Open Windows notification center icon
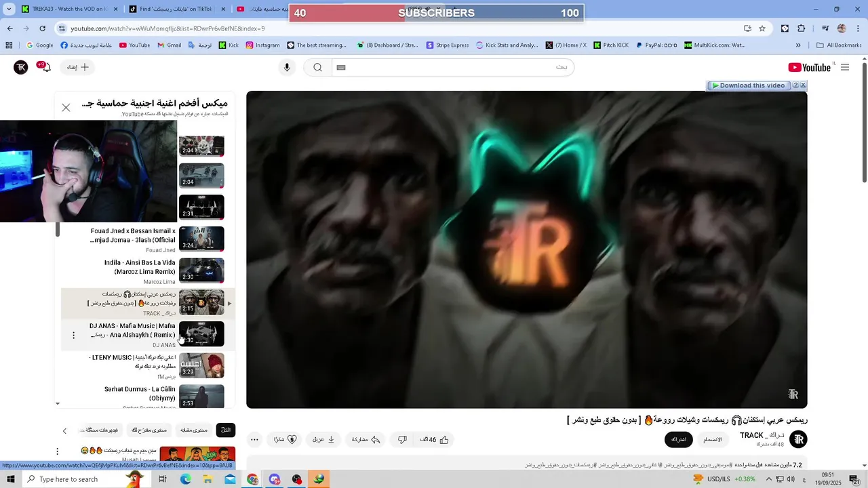 click(x=854, y=479)
